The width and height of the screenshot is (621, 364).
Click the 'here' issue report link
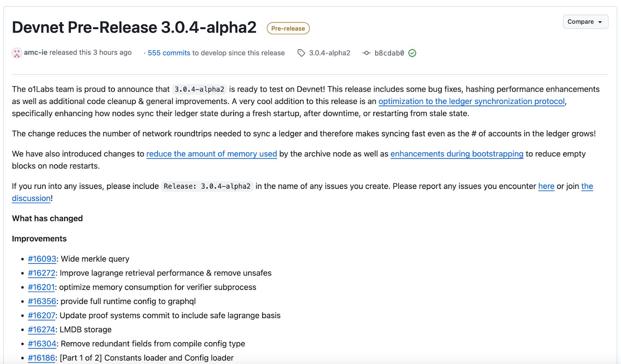546,186
